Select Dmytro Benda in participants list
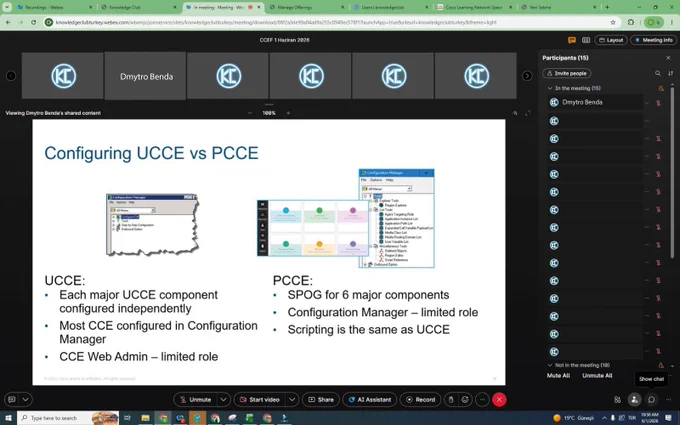Screen dimensions: 680x425 click(595, 103)
